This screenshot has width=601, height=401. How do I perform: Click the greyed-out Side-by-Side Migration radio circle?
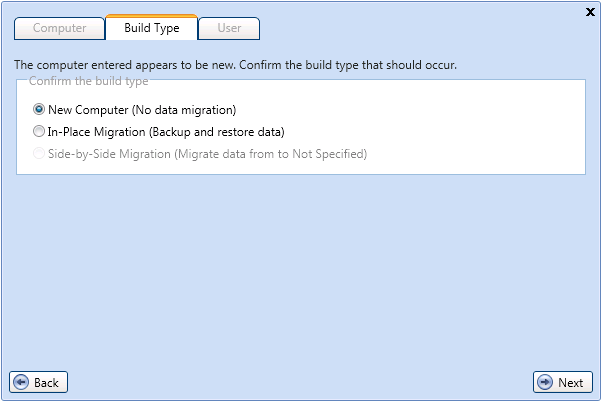[x=39, y=153]
